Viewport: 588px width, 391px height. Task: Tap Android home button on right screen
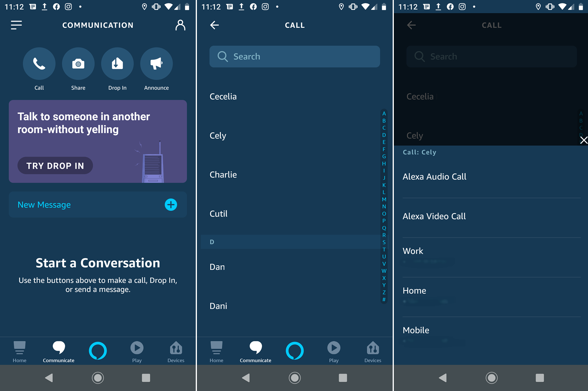pyautogui.click(x=492, y=378)
